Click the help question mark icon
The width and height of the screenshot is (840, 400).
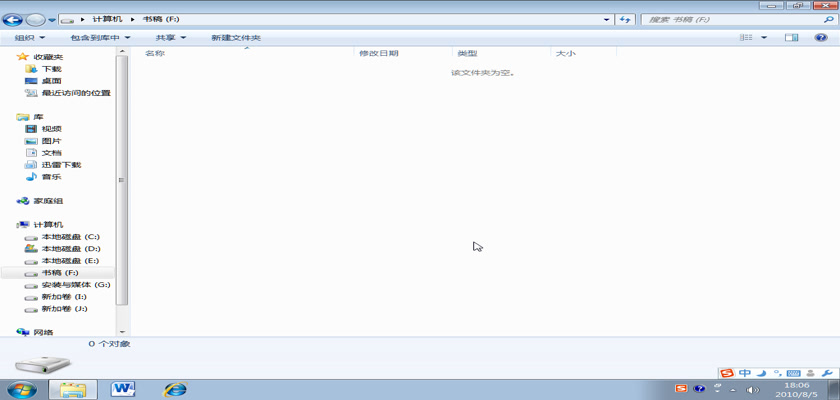pyautogui.click(x=819, y=38)
